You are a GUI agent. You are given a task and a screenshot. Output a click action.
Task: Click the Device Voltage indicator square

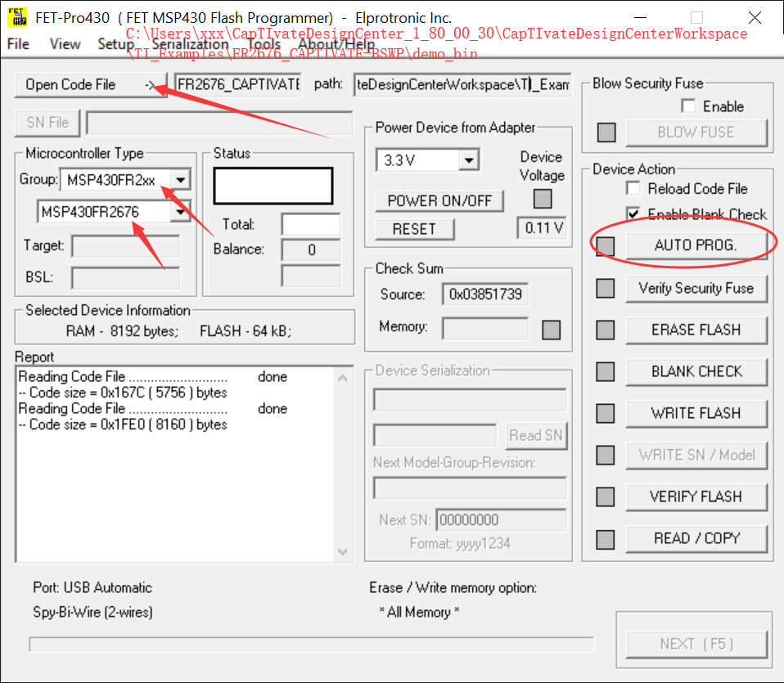click(x=543, y=199)
